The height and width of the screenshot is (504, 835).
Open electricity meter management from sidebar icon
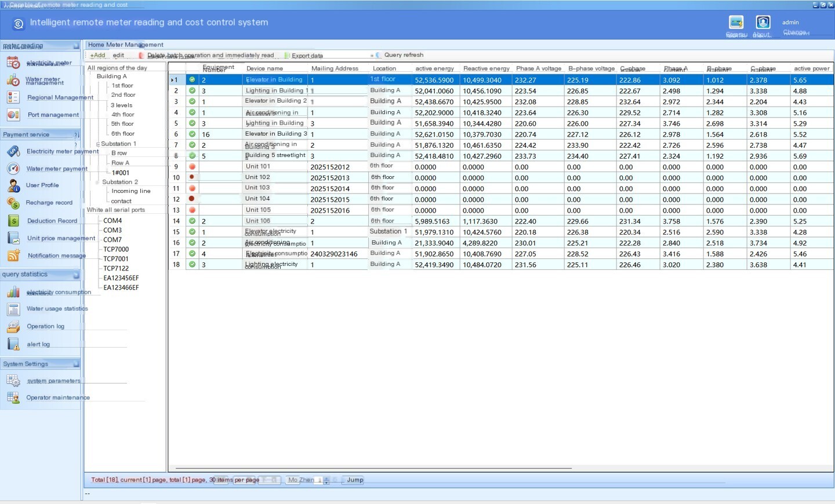pyautogui.click(x=13, y=63)
